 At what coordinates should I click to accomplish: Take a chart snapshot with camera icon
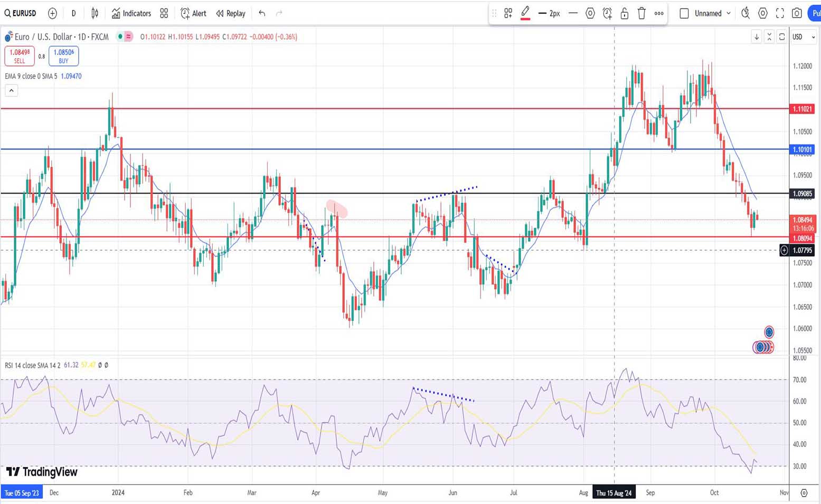(x=797, y=13)
